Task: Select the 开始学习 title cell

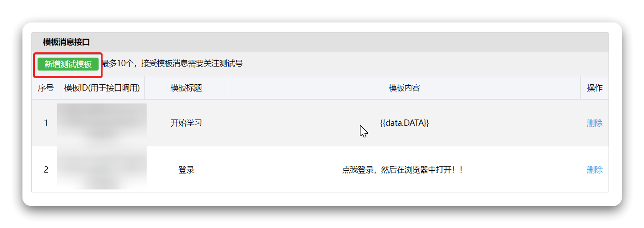Action: (x=186, y=123)
